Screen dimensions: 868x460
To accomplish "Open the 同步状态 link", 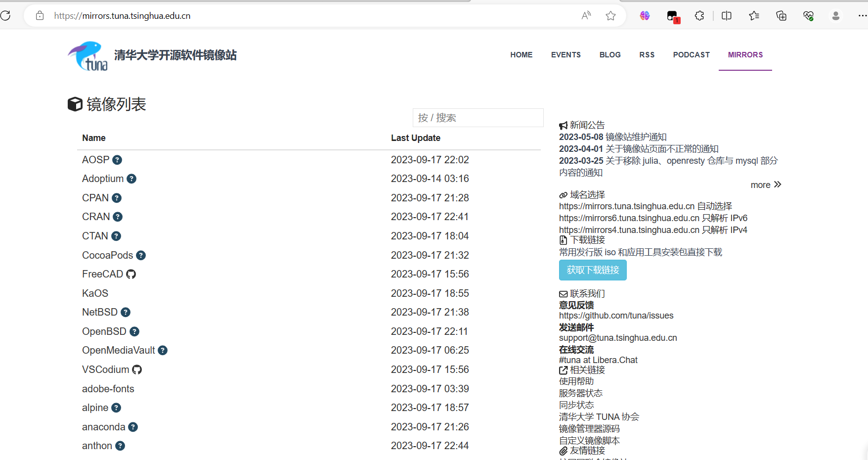I will coord(576,405).
